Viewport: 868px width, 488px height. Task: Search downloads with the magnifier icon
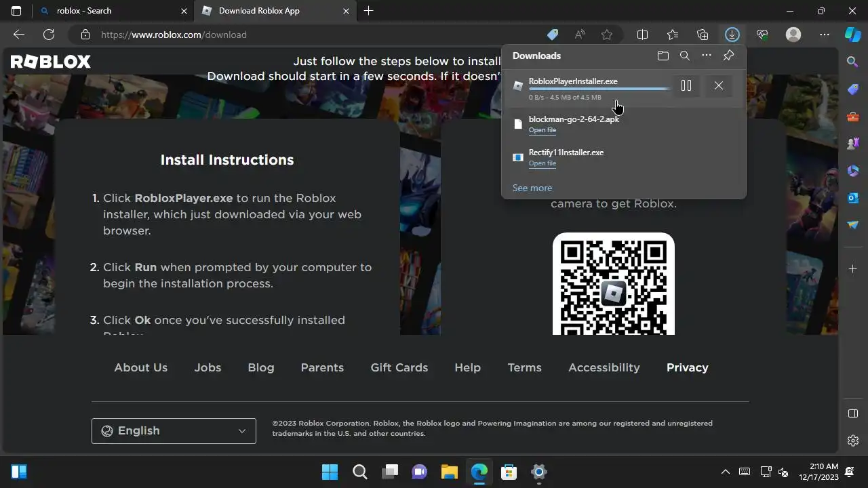685,56
